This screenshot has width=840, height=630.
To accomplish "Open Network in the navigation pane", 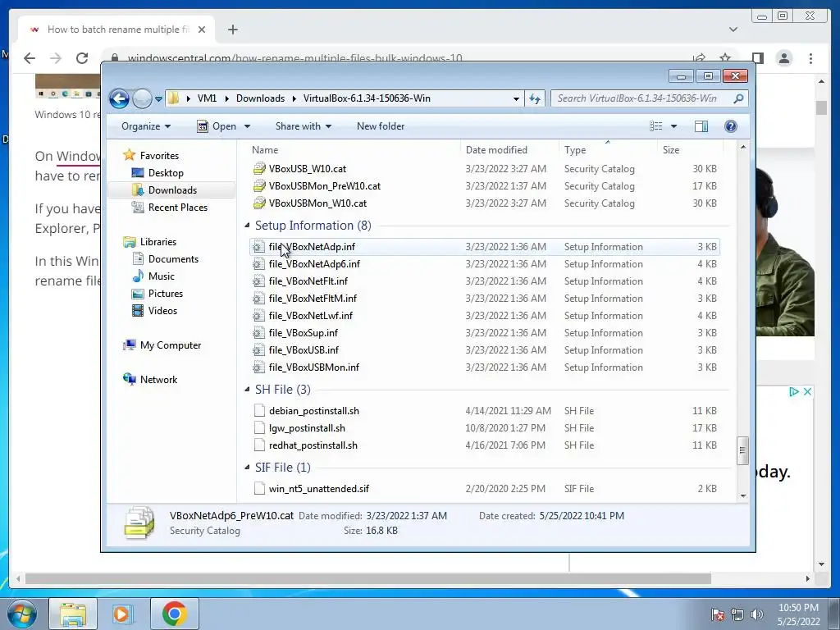I will point(158,379).
